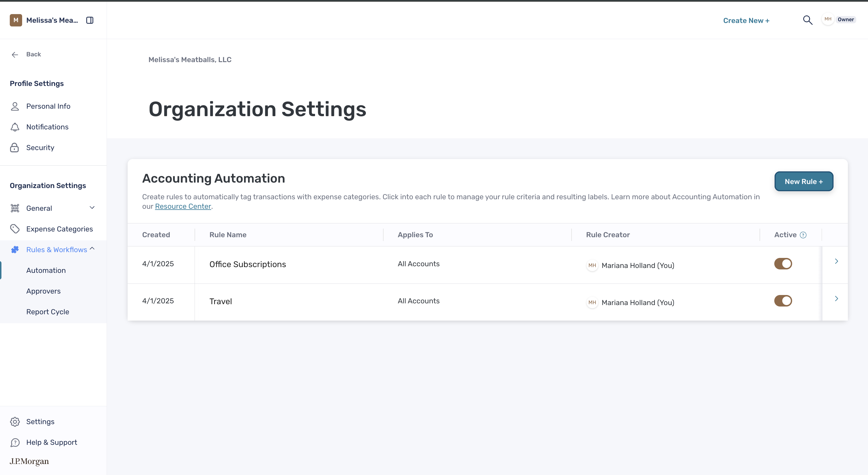Screen dimensions: 868x475
Task: Click Rule Creator column header
Action: point(608,235)
